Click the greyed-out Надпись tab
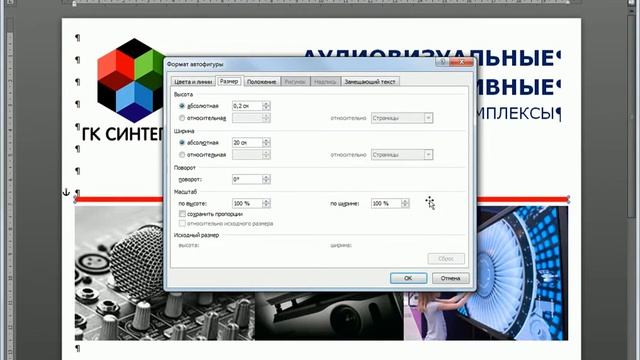The height and width of the screenshot is (360, 640). click(325, 82)
